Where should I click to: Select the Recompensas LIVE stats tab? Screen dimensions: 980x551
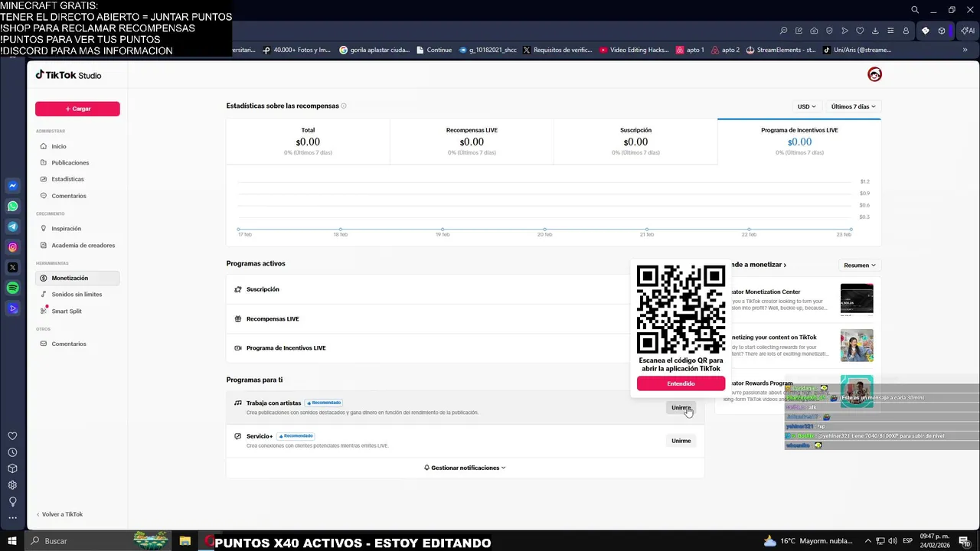coord(472,142)
